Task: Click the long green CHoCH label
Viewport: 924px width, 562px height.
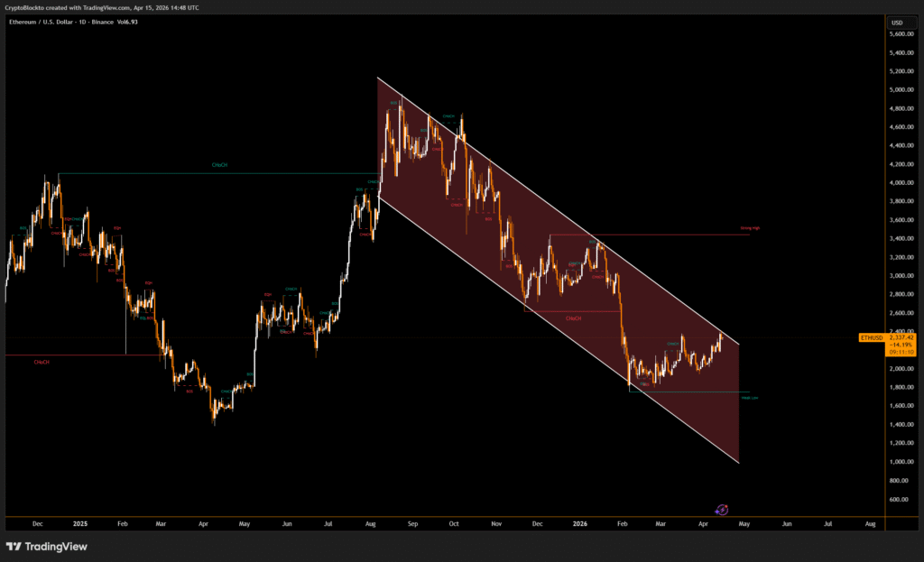Action: (219, 165)
